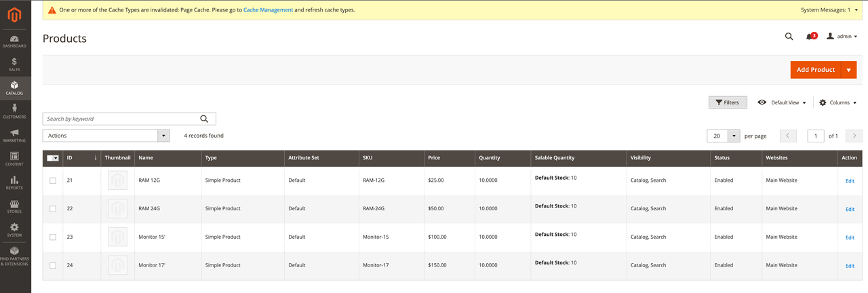Open the Marketing sidebar menu
This screenshot has width=868, height=293.
pyautogui.click(x=15, y=136)
